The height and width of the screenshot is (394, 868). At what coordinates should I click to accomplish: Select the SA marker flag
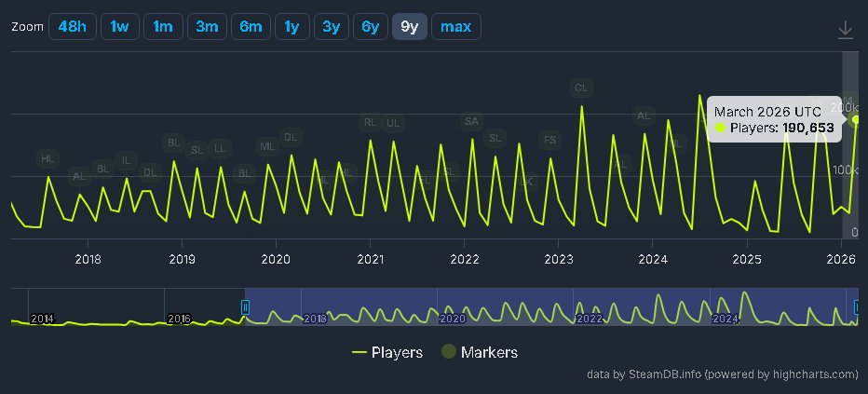click(471, 121)
